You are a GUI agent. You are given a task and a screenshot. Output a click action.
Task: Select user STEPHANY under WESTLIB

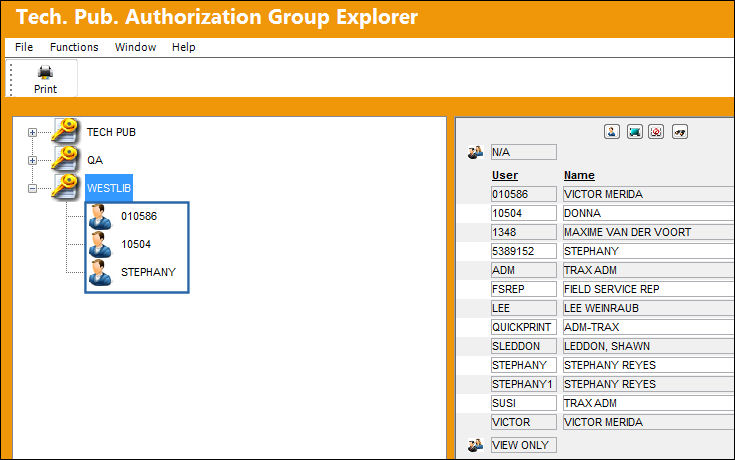click(x=148, y=272)
